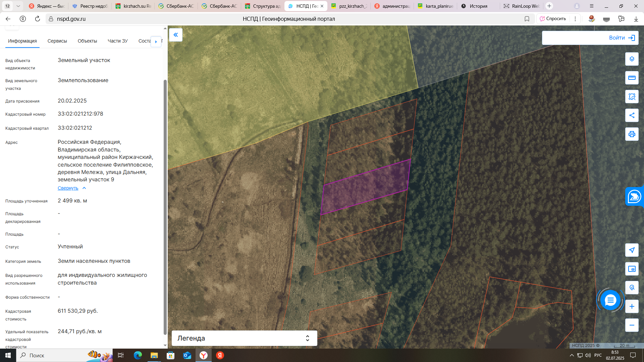Click the share map icon
Viewport: 644px width, 362px height.
point(632,115)
